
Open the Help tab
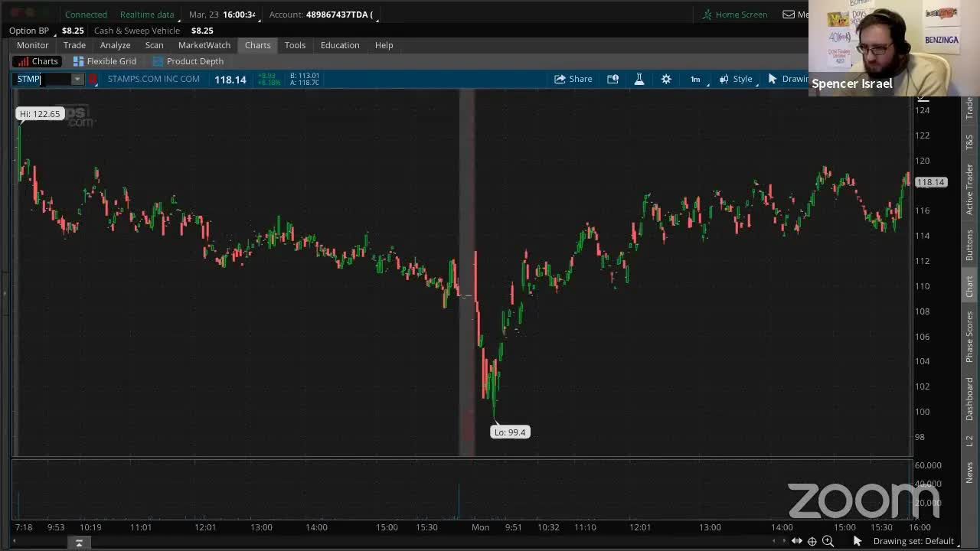point(384,45)
